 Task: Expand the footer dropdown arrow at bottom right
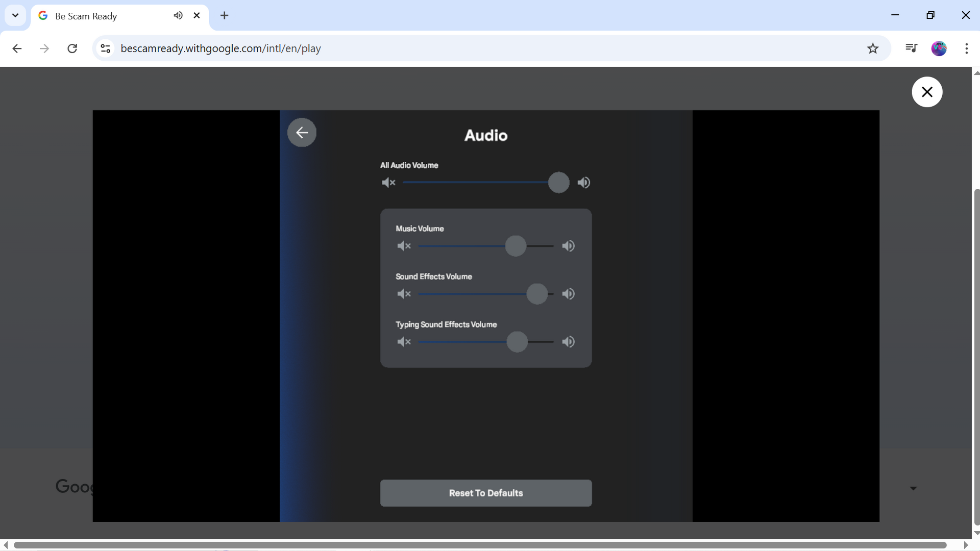(x=913, y=488)
